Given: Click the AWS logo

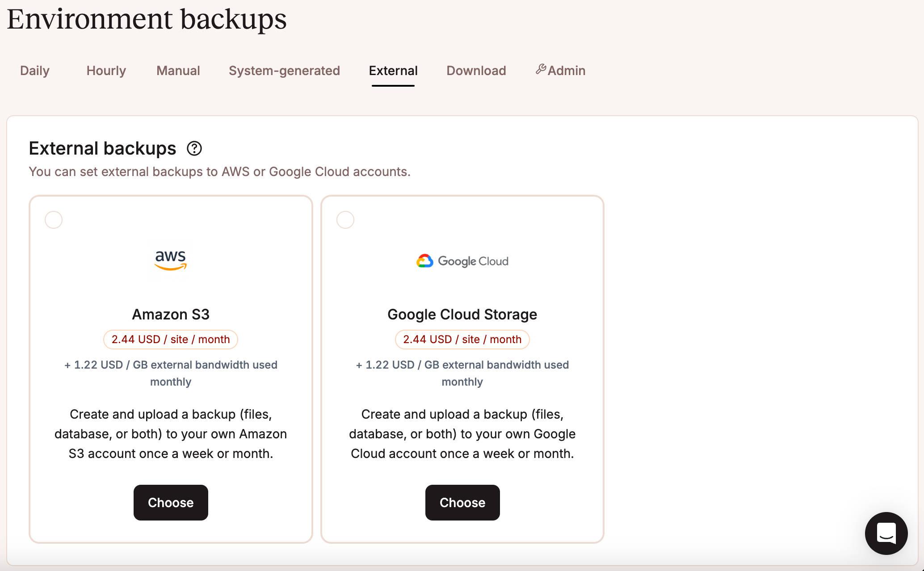Looking at the screenshot, I should [x=170, y=260].
